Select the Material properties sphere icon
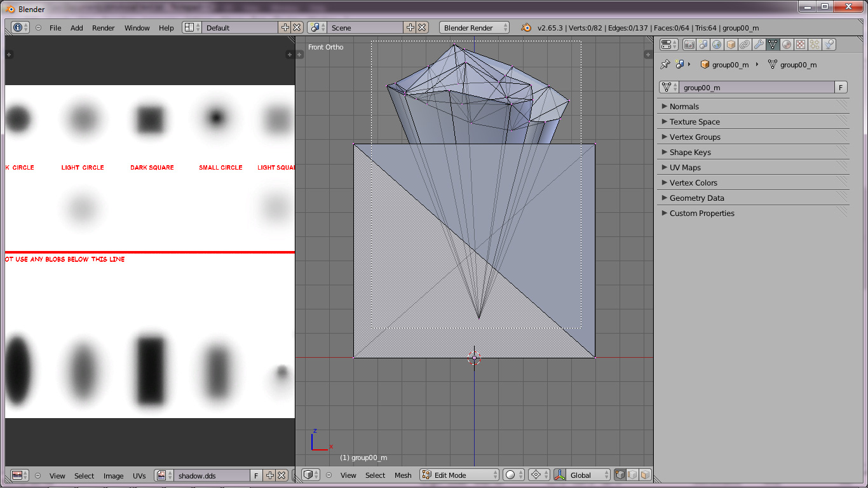This screenshot has width=868, height=488. pyautogui.click(x=787, y=44)
